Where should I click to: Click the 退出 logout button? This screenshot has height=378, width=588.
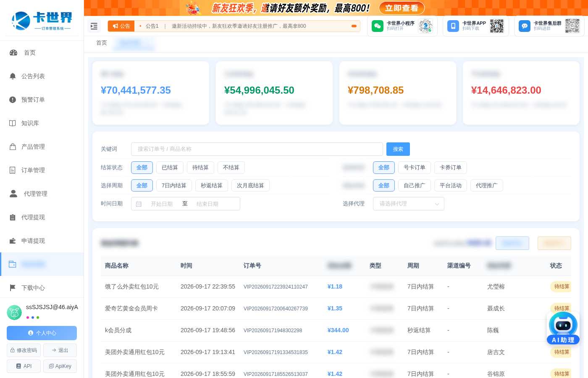click(x=60, y=350)
